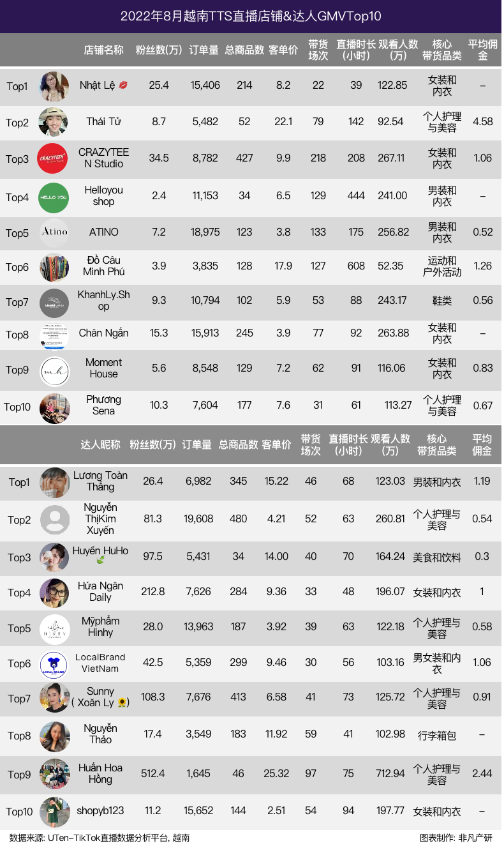Click Nguyễn ThịKim Xuyến's default gray avatar
The image size is (504, 848).
(55, 519)
